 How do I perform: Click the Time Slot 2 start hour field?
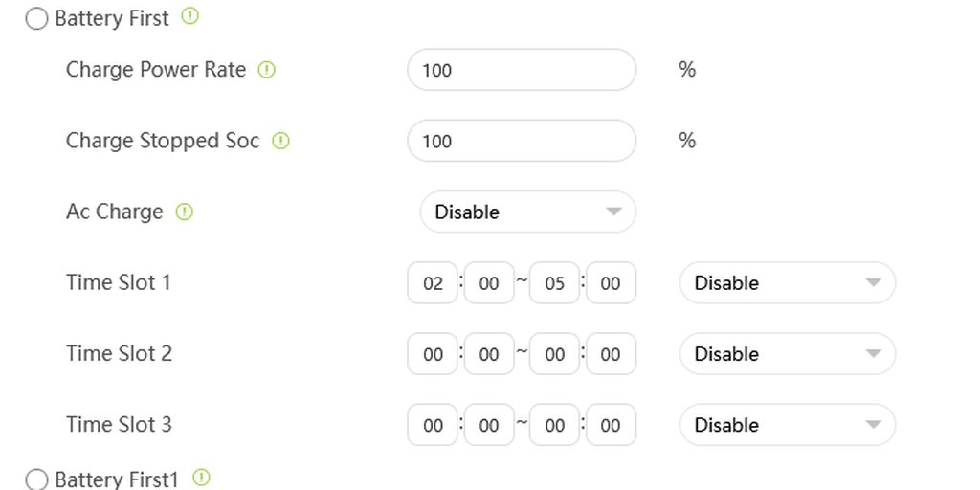pyautogui.click(x=433, y=354)
